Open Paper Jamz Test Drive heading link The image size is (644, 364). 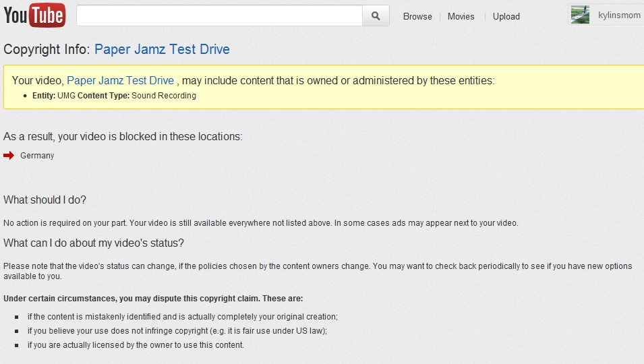[x=162, y=49]
